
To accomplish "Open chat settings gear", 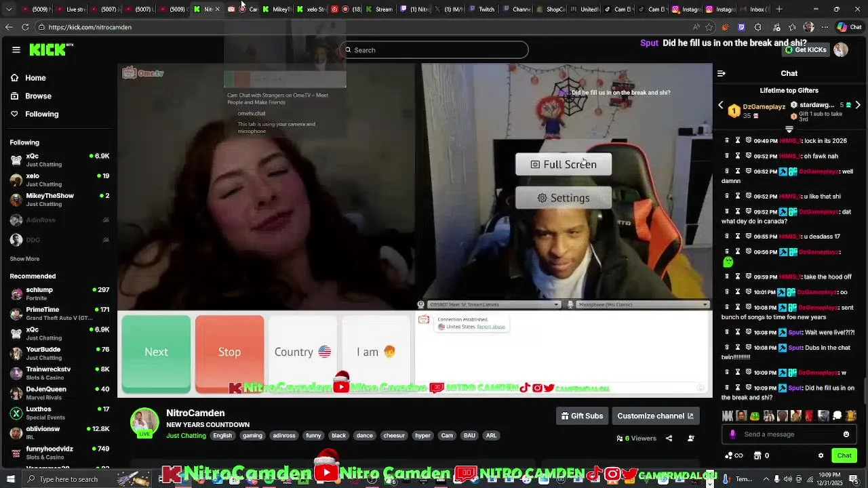I will 821,455.
